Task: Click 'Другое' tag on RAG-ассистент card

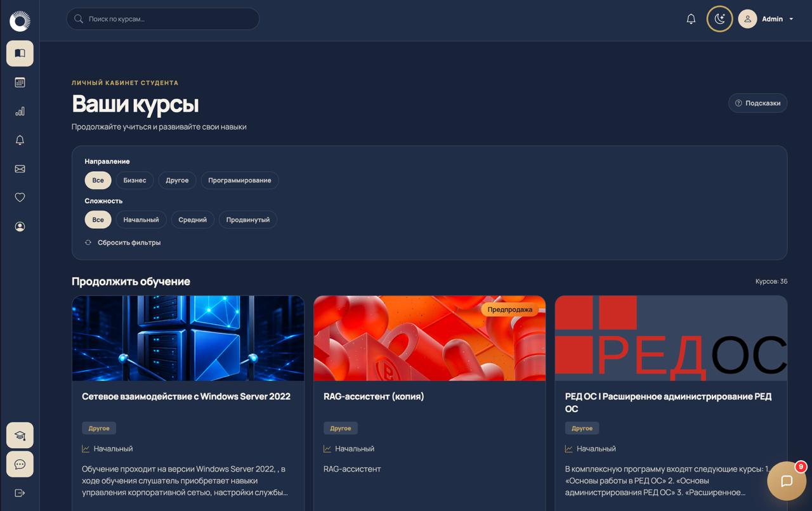Action: (x=341, y=428)
